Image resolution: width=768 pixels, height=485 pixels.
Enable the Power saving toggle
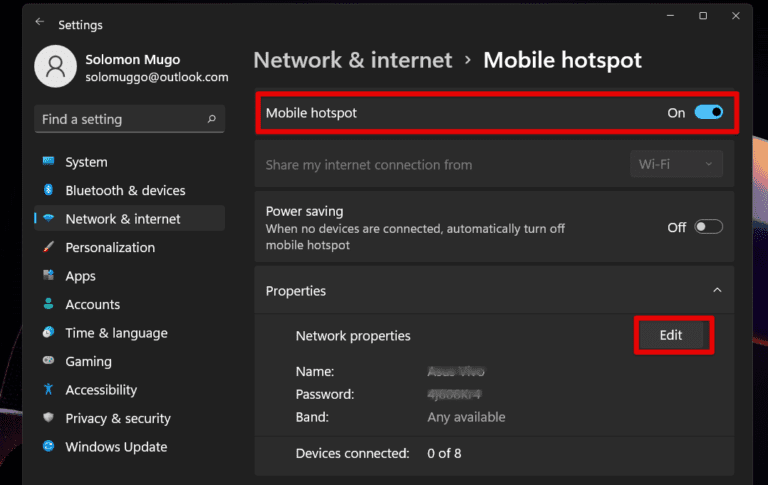708,227
